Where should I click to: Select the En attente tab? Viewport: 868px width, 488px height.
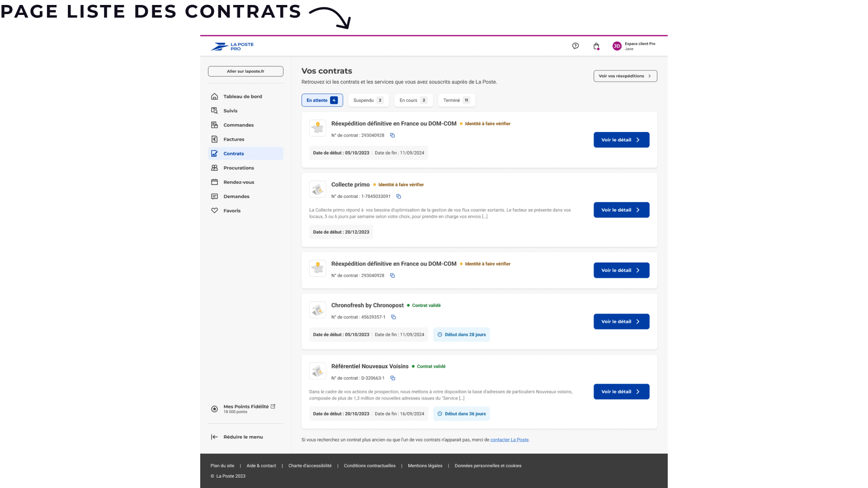(322, 100)
